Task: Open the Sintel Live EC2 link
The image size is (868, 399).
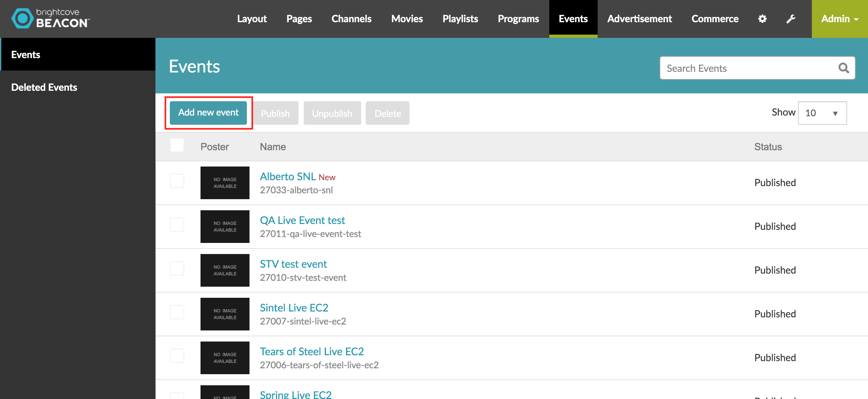Action: [x=294, y=308]
